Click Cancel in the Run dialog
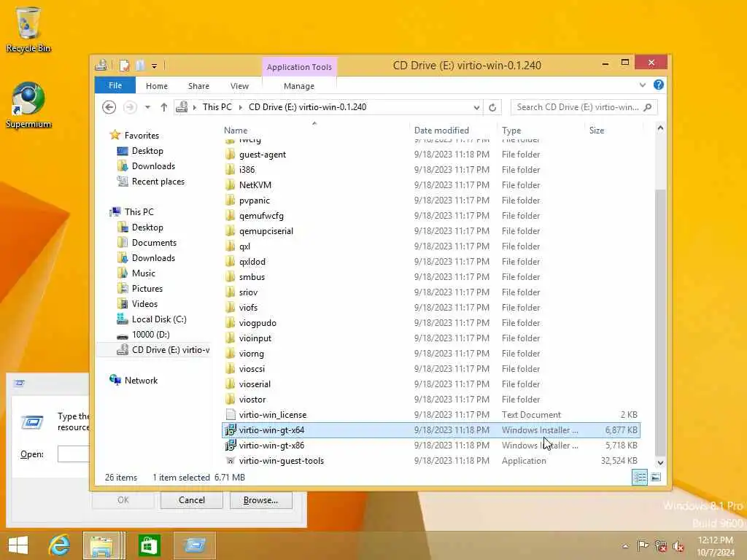Viewport: 747px width, 560px height. click(x=192, y=500)
